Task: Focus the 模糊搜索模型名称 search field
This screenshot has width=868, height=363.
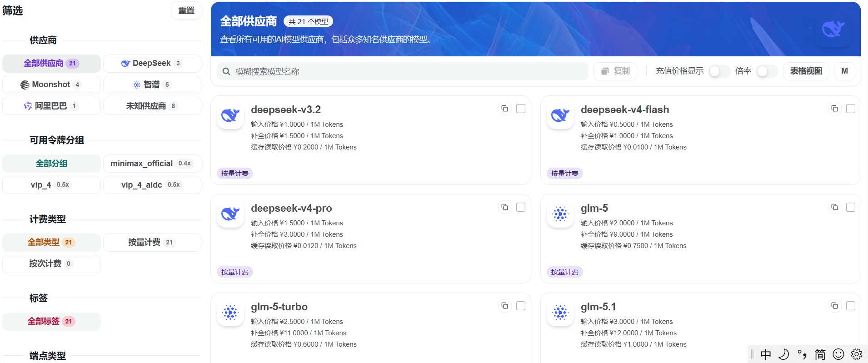Action: [x=403, y=71]
